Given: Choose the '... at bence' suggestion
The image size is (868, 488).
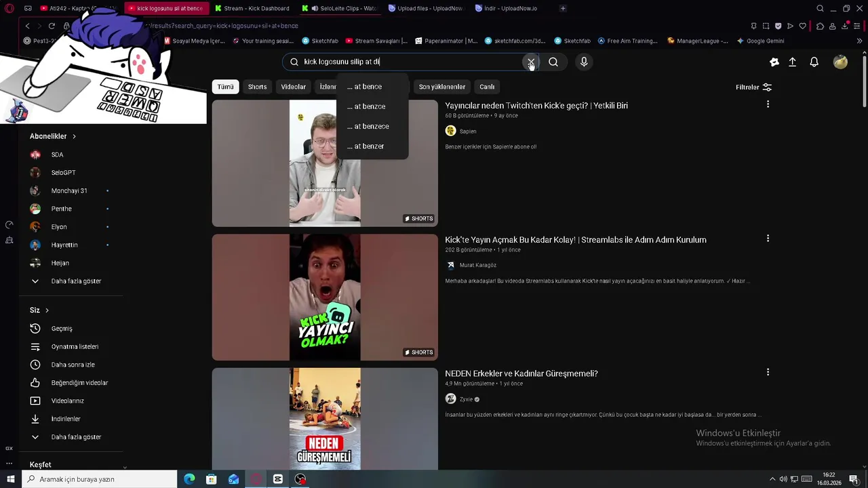Looking at the screenshot, I should 372,87.
